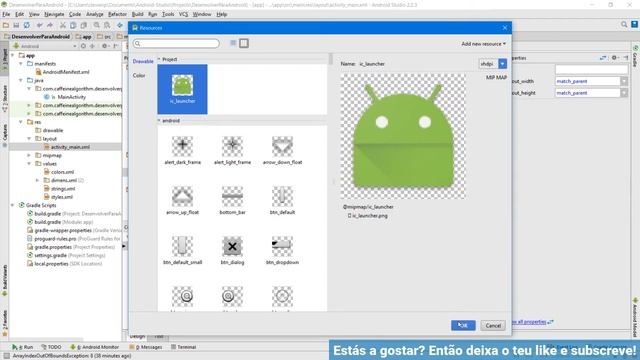Collapse the app module node
This screenshot has height=360, width=640.
click(x=13, y=55)
